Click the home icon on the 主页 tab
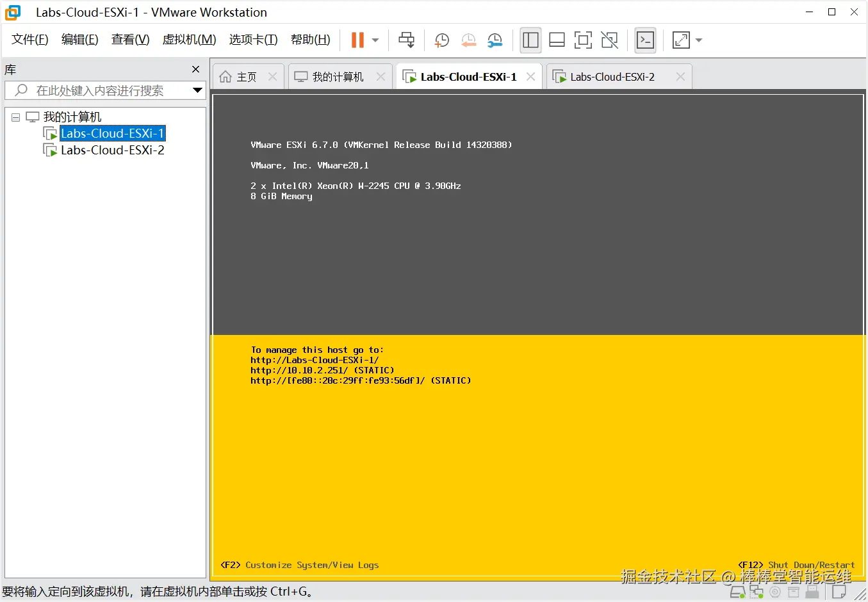This screenshot has height=602, width=868. pyautogui.click(x=225, y=77)
